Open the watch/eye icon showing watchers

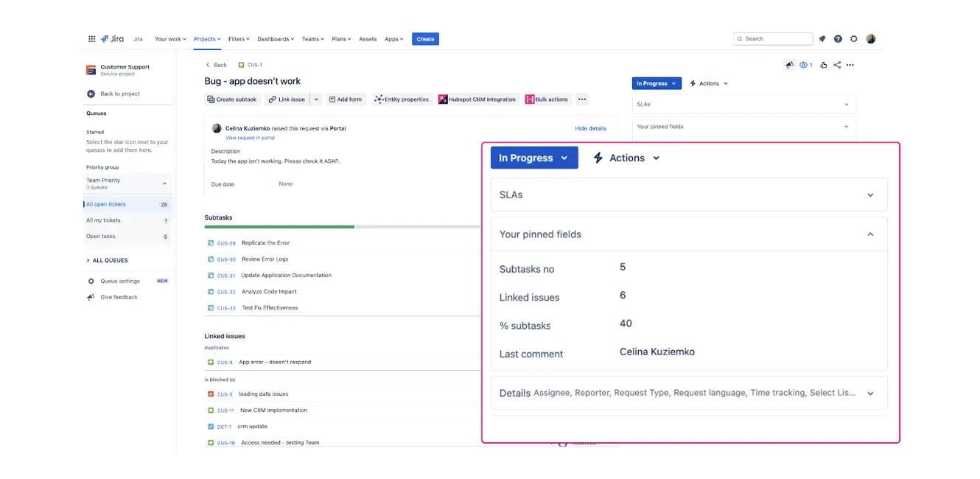pos(803,65)
